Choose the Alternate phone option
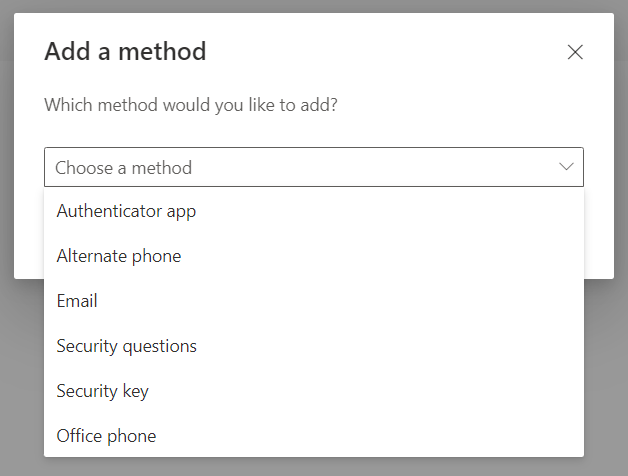The height and width of the screenshot is (476, 628). 119,256
